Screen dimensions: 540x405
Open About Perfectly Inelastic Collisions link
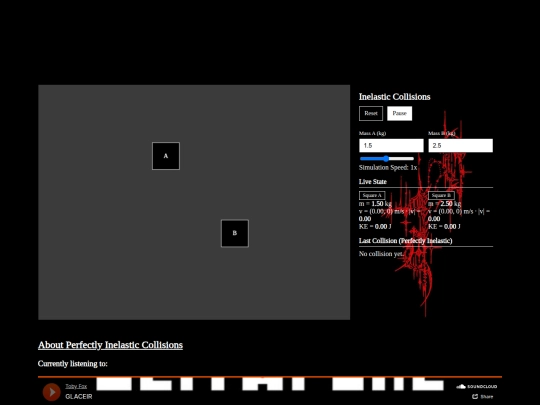pyautogui.click(x=110, y=345)
